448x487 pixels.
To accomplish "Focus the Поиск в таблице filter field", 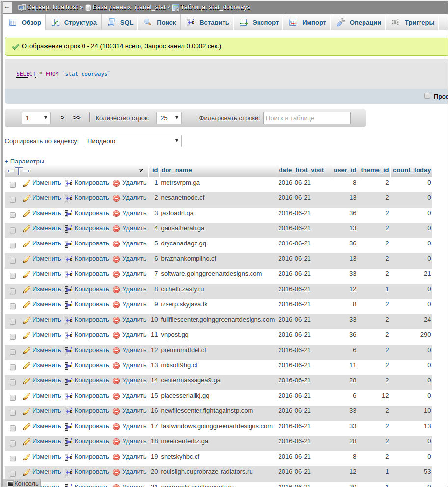I will [x=307, y=118].
